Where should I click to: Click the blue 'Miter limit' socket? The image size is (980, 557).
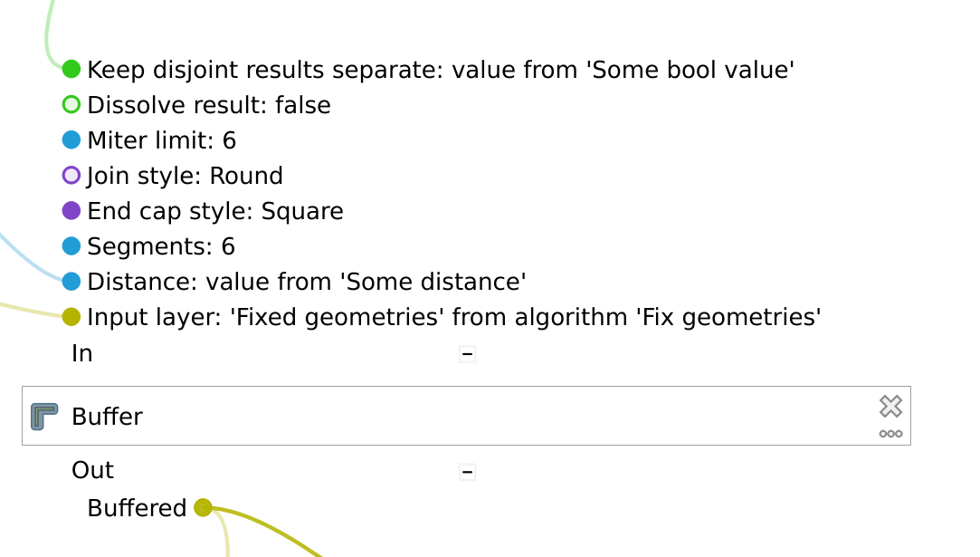pyautogui.click(x=71, y=139)
